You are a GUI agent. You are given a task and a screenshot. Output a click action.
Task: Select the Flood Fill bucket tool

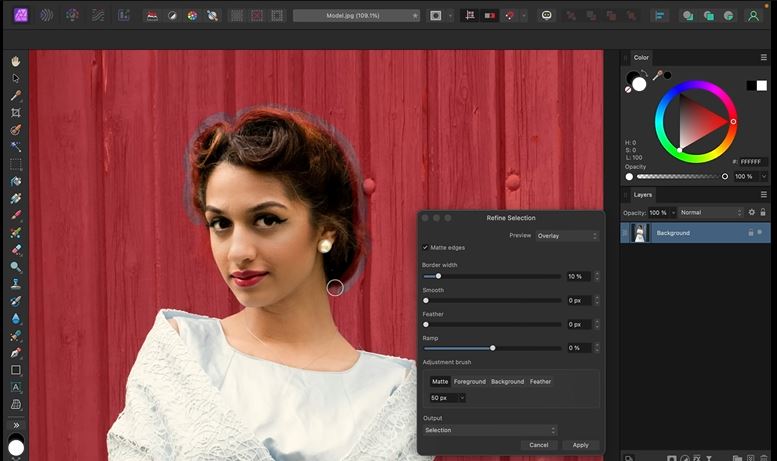[x=16, y=181]
